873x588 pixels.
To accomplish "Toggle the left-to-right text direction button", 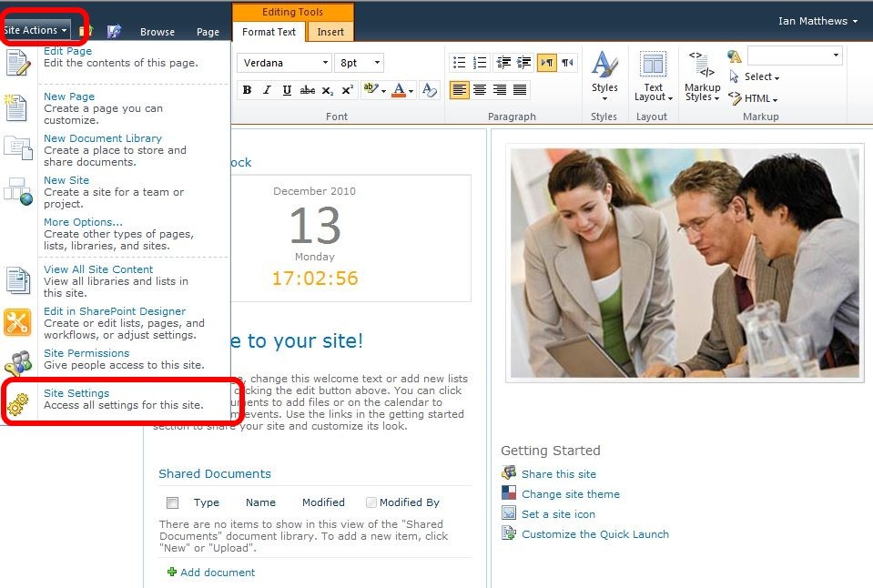I will [547, 63].
